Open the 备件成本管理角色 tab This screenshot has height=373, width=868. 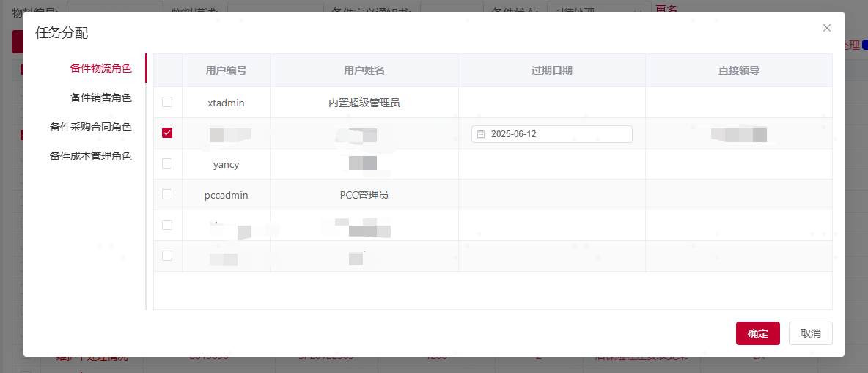point(91,156)
